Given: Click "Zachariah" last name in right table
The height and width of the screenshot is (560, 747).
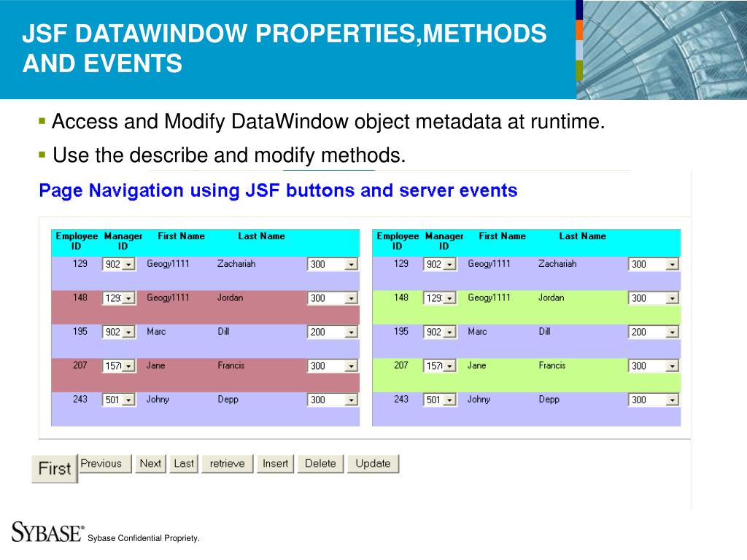Looking at the screenshot, I should (x=557, y=264).
